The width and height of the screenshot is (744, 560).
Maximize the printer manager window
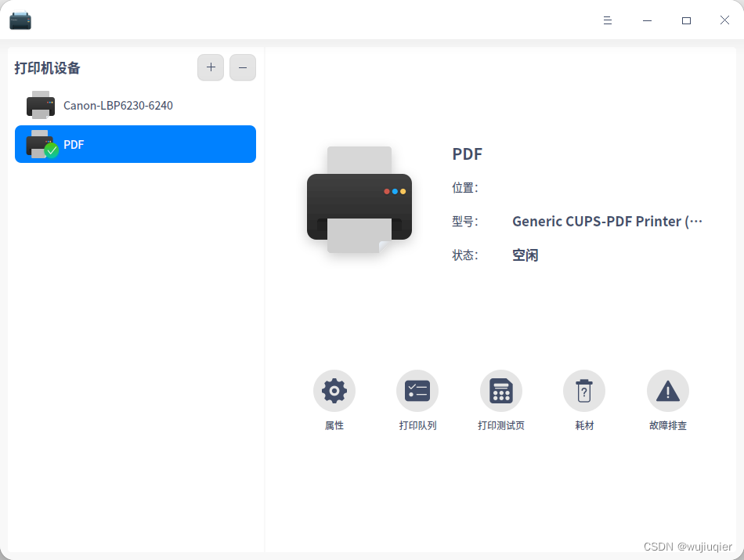pos(686,20)
